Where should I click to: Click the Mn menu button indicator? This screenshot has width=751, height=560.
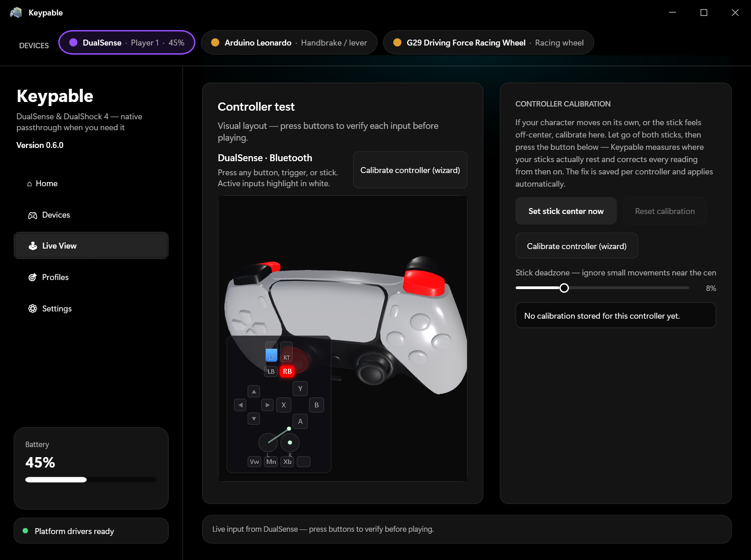271,462
